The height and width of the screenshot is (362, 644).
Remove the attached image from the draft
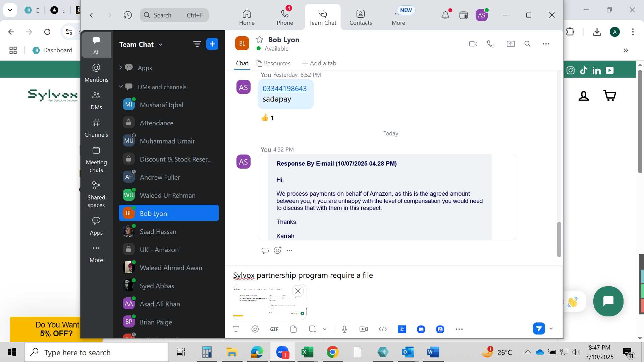coord(298,291)
